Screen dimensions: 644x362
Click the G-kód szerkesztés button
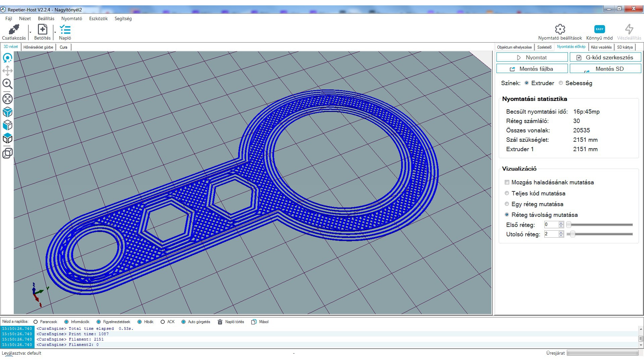pyautogui.click(x=605, y=58)
